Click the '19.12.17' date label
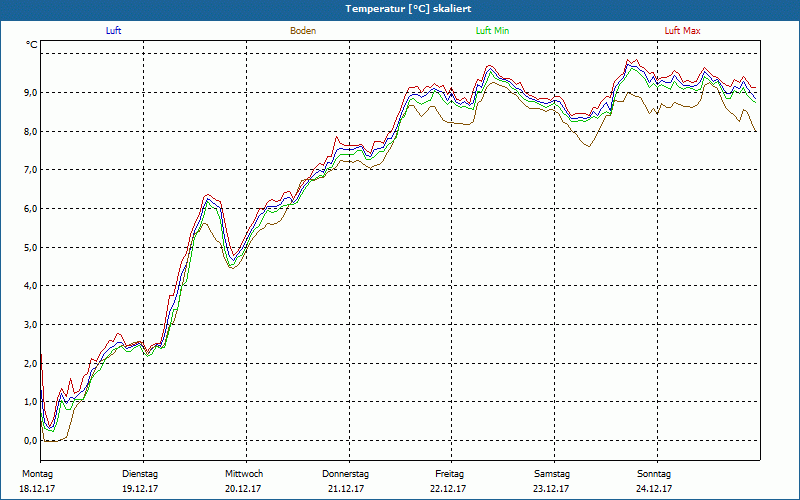This screenshot has height=500, width=800. pyautogui.click(x=140, y=489)
